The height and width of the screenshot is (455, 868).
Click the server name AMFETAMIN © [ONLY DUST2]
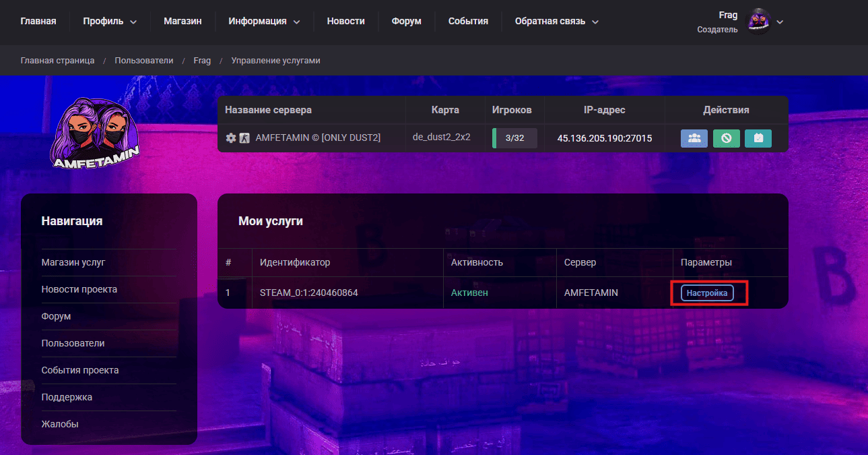(318, 138)
